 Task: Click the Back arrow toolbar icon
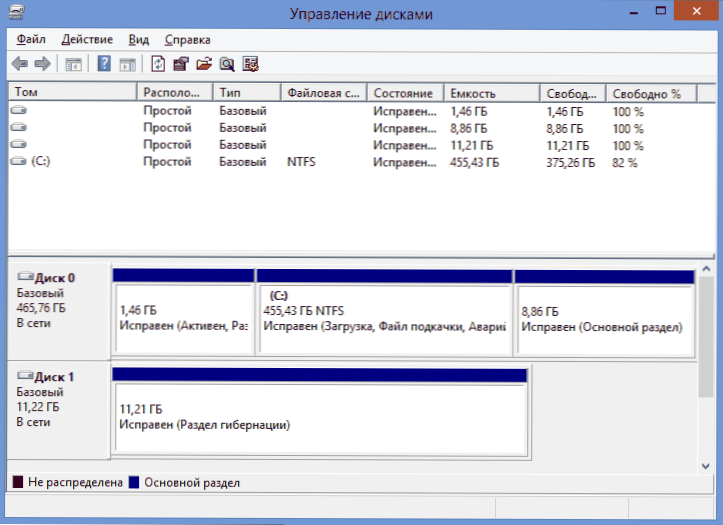click(x=20, y=64)
